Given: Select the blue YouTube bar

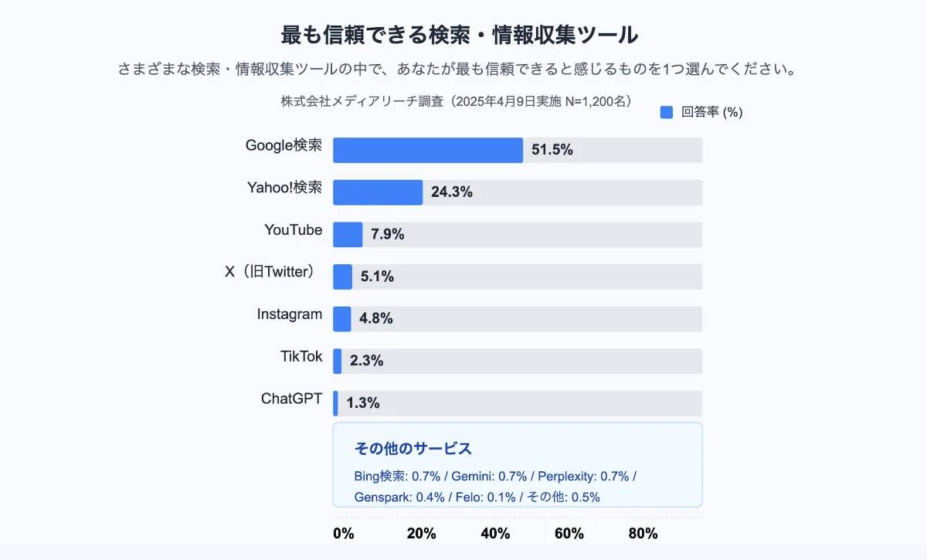Looking at the screenshot, I should click(x=348, y=234).
